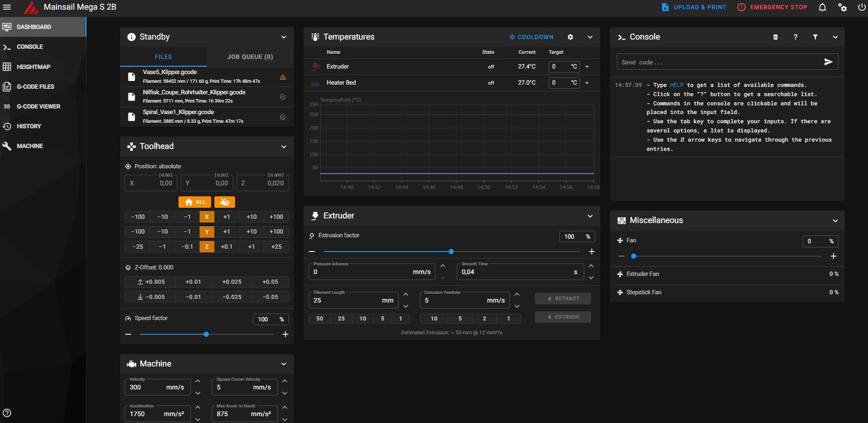
Task: Clear the console with trash icon
Action: click(x=776, y=37)
